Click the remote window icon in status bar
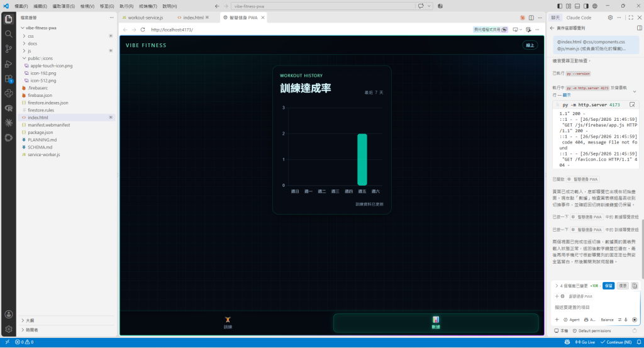 coord(7,342)
